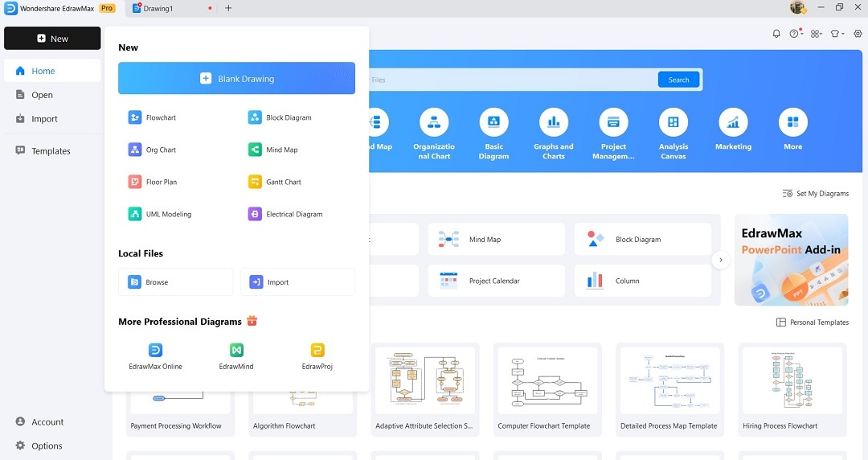868x460 pixels.
Task: Open the help dropdown
Action: click(x=796, y=34)
